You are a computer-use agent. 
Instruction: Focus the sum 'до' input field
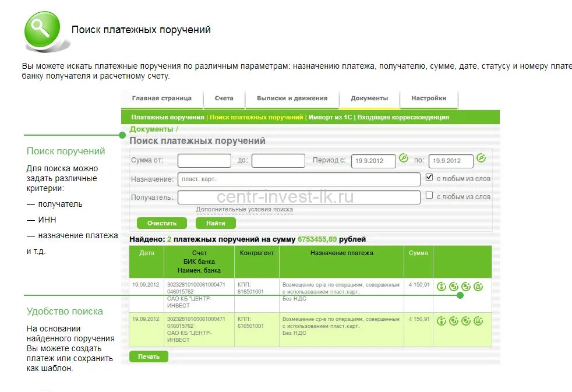[278, 161]
